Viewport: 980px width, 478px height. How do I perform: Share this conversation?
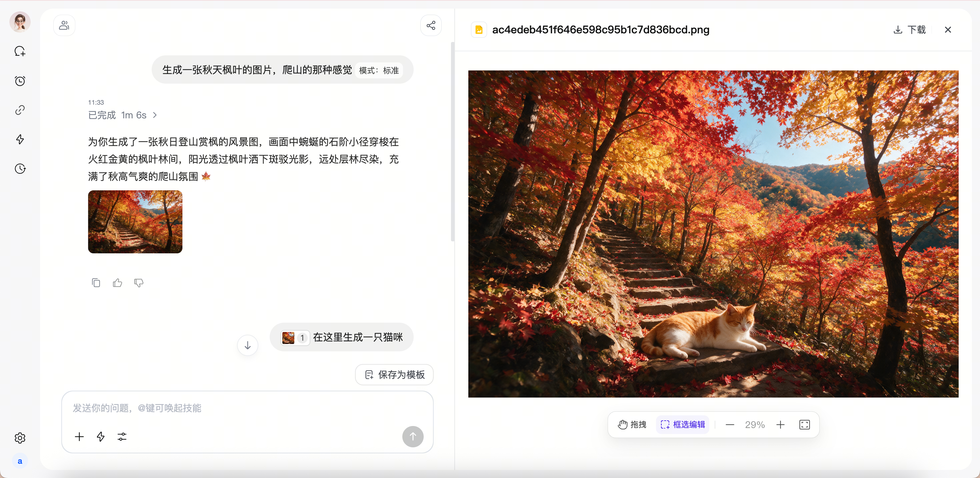(x=431, y=25)
